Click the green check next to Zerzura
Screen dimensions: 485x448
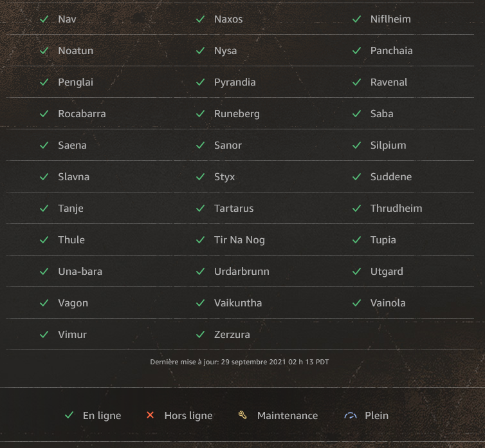coord(201,335)
